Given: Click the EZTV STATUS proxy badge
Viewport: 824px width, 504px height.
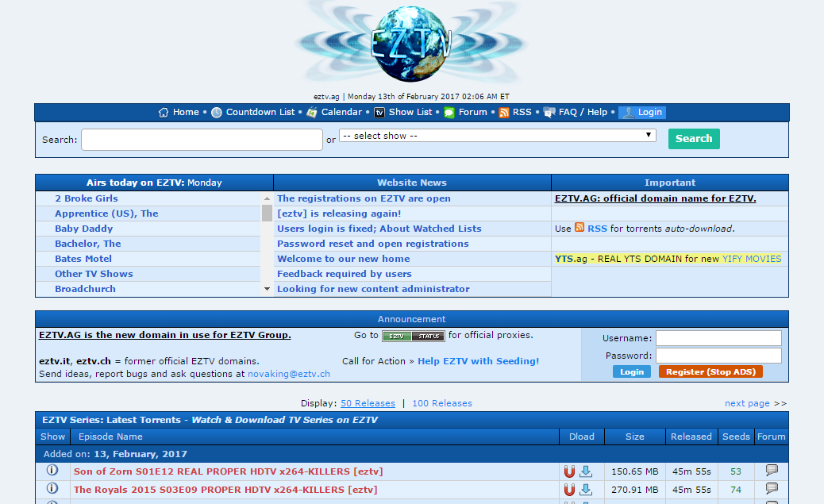Looking at the screenshot, I should [x=414, y=336].
